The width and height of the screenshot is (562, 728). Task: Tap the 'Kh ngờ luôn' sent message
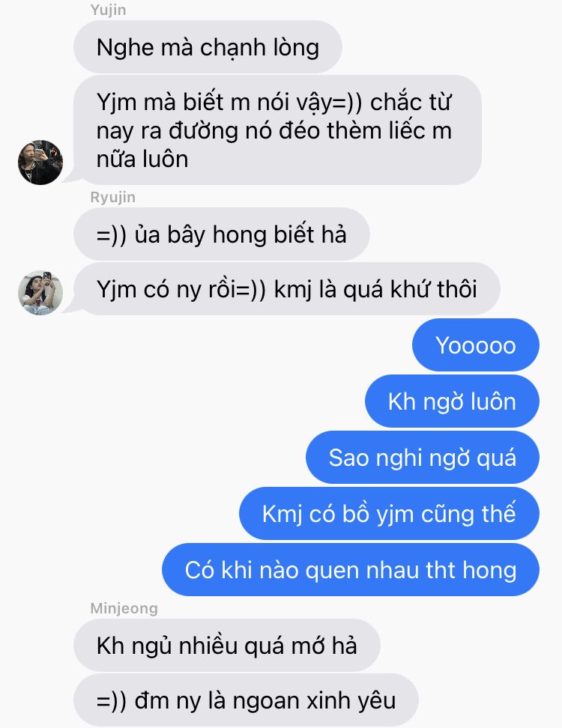click(452, 401)
